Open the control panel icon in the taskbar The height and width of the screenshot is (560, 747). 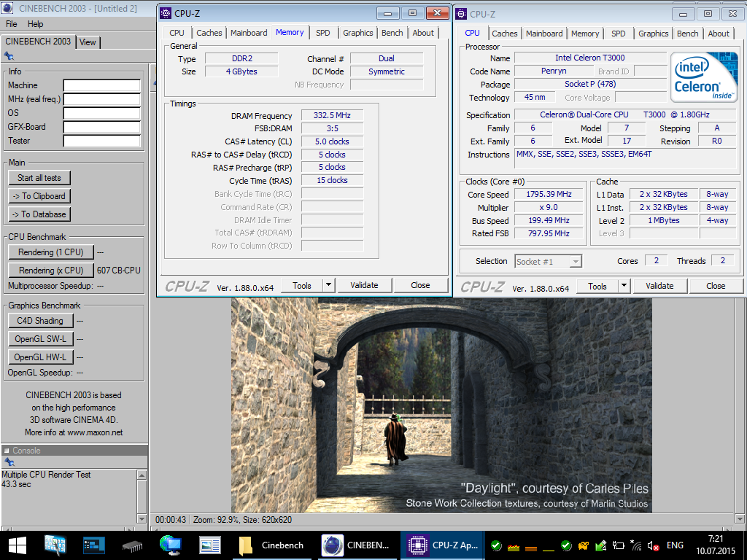[x=55, y=545]
